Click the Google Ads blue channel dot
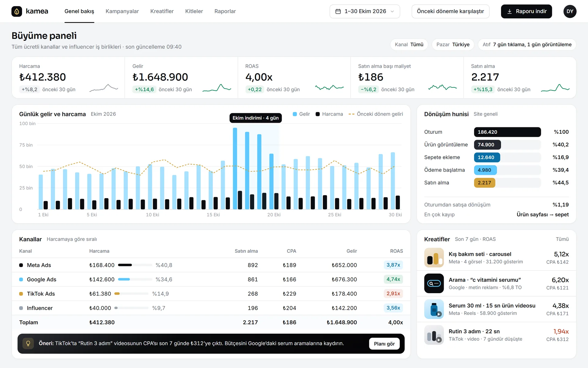588x368 pixels. 21,279
